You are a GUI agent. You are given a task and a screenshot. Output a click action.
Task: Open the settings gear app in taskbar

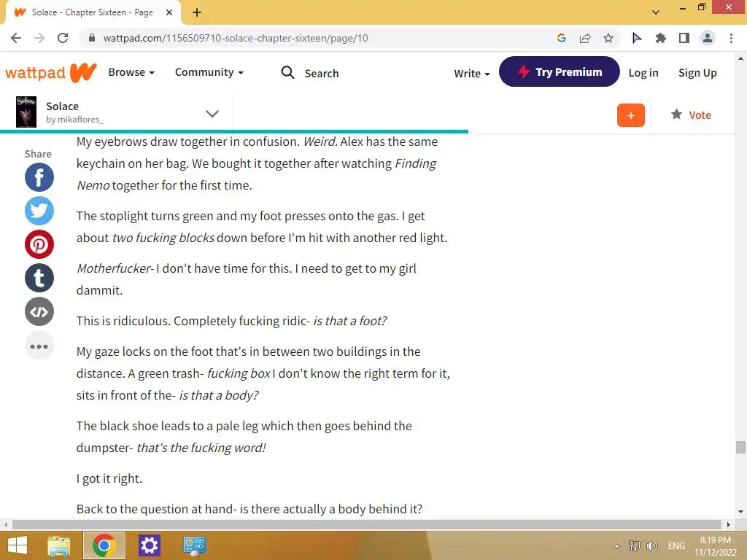(x=149, y=545)
